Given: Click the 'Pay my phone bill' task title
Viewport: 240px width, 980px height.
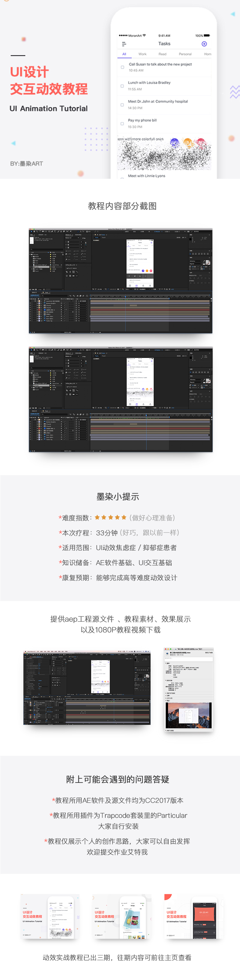Looking at the screenshot, I should click(x=142, y=120).
